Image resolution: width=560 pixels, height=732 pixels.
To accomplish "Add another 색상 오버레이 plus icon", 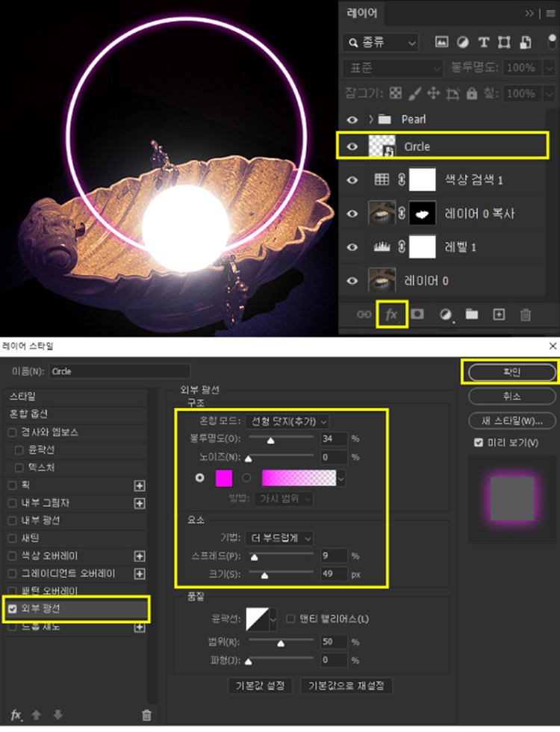I will (x=140, y=556).
